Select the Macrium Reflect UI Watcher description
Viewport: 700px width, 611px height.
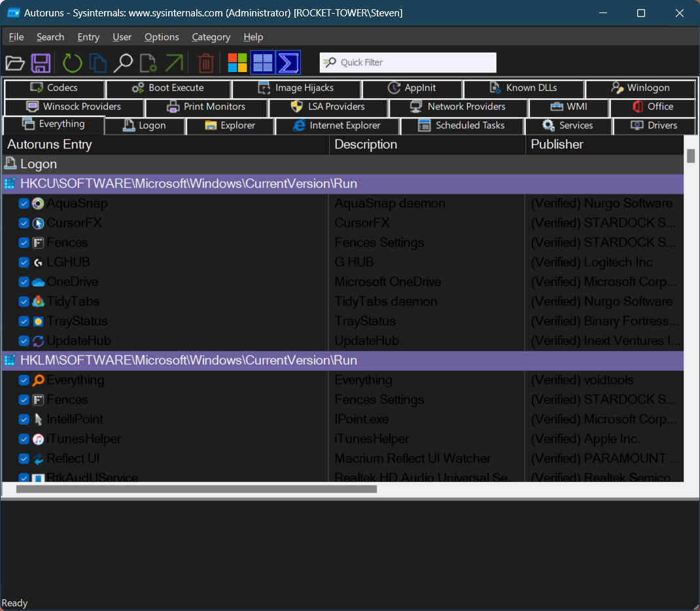click(413, 459)
